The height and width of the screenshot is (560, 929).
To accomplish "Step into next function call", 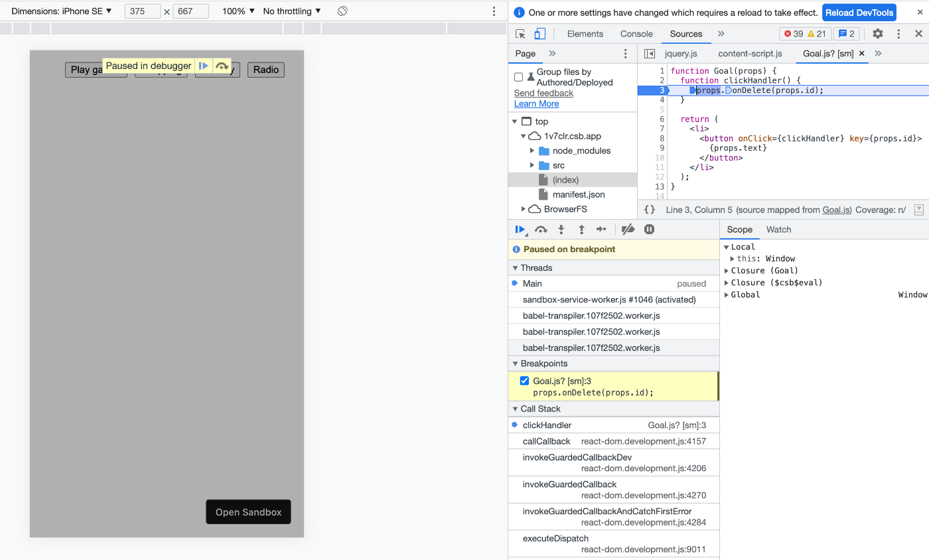I will [x=561, y=230].
